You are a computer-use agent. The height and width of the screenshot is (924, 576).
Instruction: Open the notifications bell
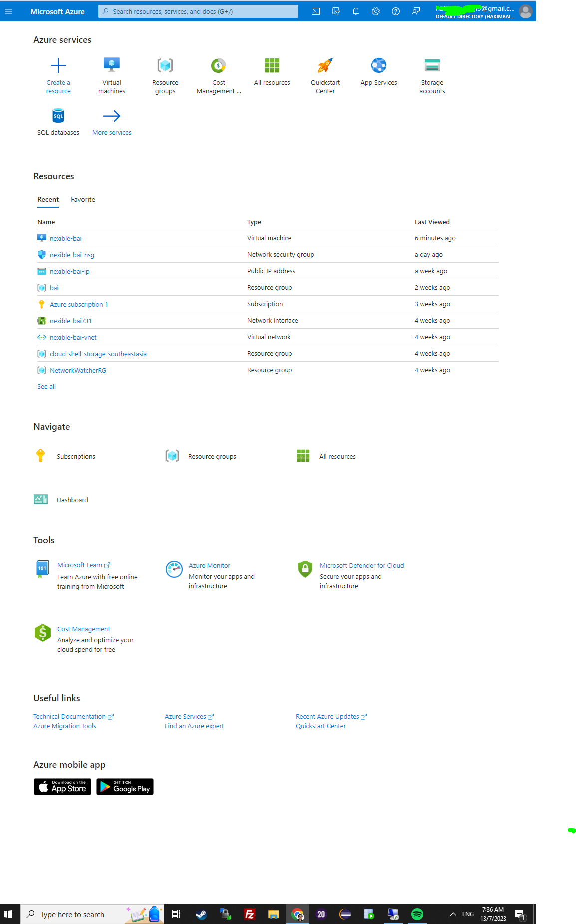(356, 11)
